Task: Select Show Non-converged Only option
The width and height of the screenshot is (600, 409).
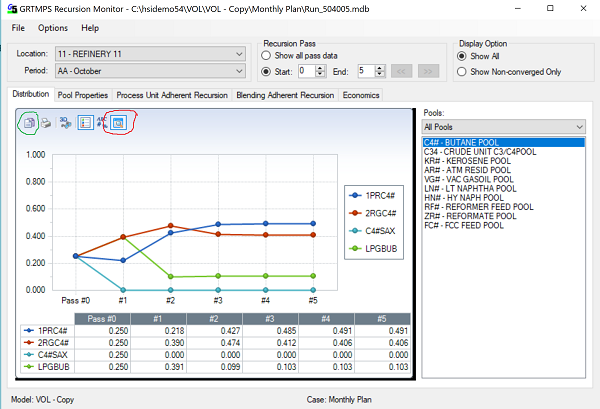Action: coord(462,71)
